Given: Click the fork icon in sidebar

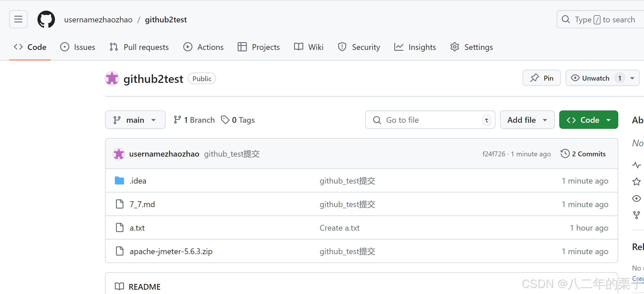Looking at the screenshot, I should coord(636,215).
